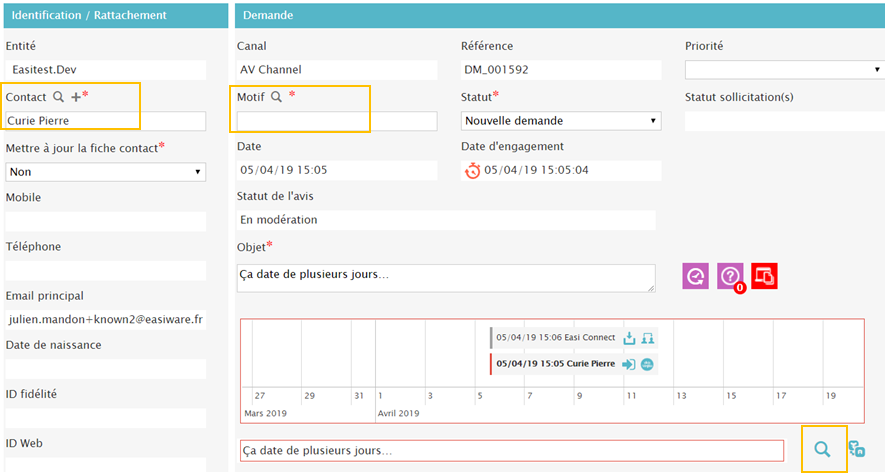Click the magnifier search icon beside bottom field

pyautogui.click(x=822, y=450)
